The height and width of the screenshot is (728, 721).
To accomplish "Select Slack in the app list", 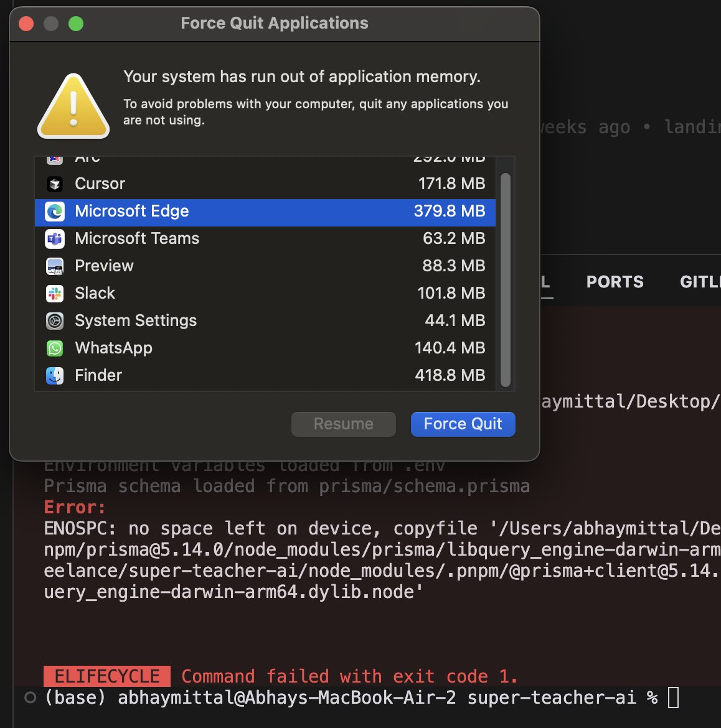I will click(265, 294).
